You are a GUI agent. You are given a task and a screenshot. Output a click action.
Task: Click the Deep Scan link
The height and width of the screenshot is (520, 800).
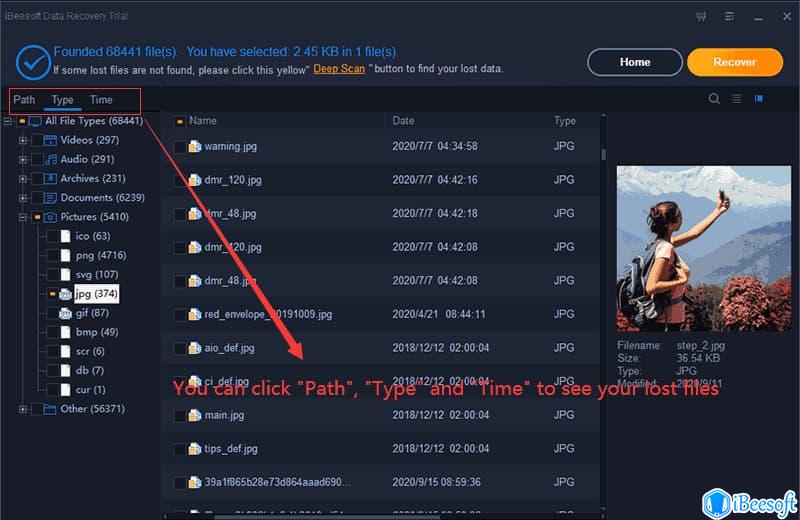point(339,69)
